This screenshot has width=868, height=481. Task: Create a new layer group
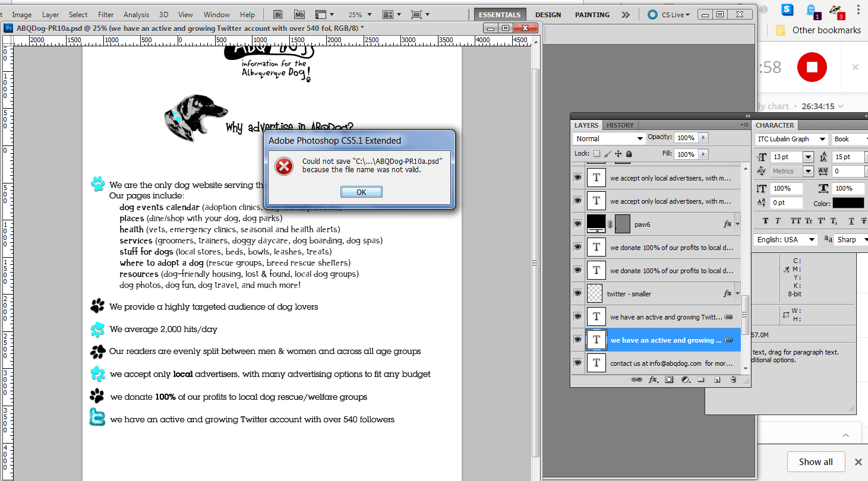[701, 379]
